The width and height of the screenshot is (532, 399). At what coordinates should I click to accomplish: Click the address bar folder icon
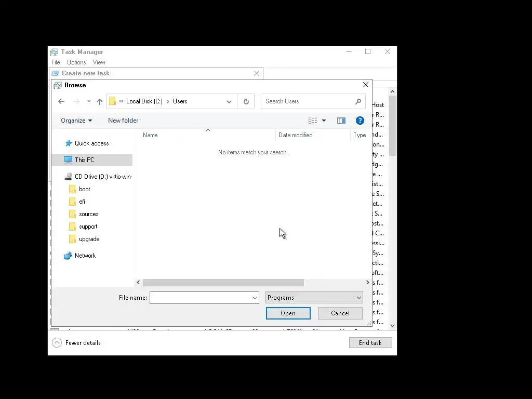(112, 101)
